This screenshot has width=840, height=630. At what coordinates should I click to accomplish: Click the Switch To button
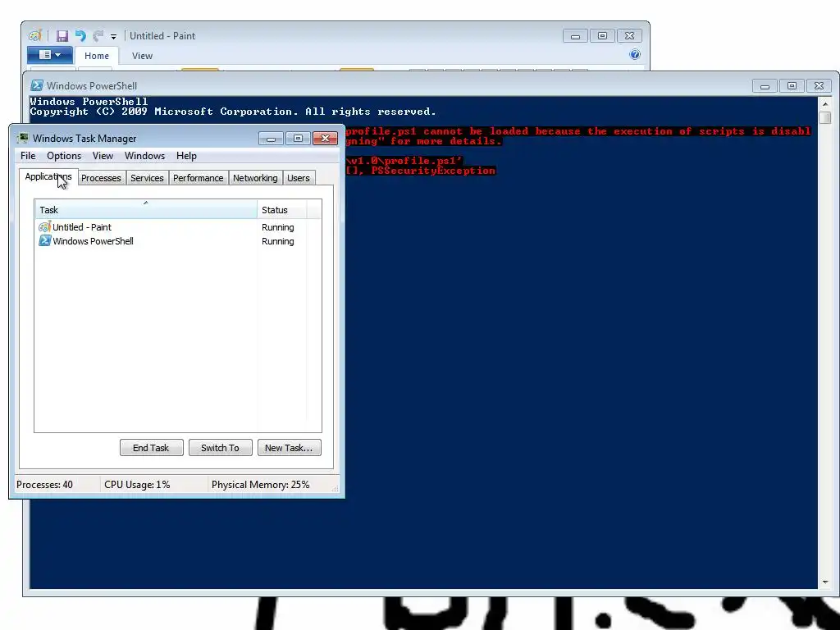click(220, 448)
